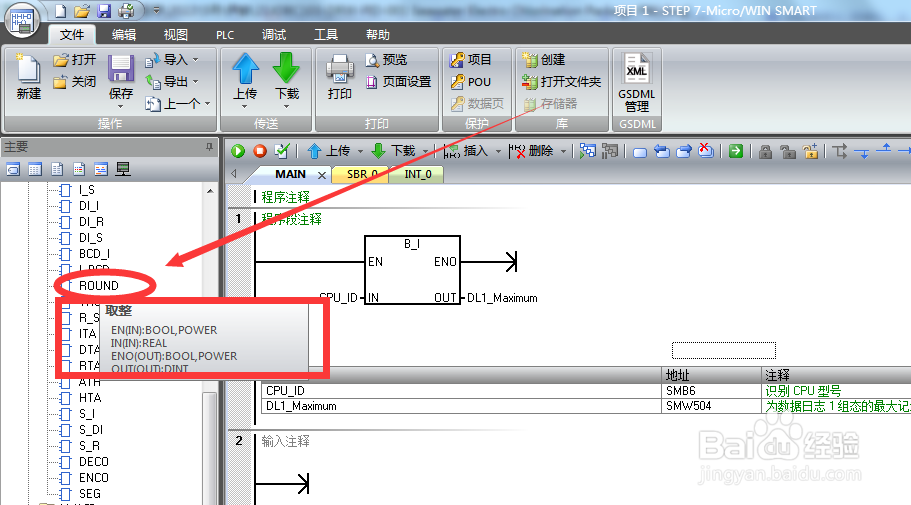Click the 删除 delete icon in editor toolbar
911x505 pixels.
click(517, 151)
